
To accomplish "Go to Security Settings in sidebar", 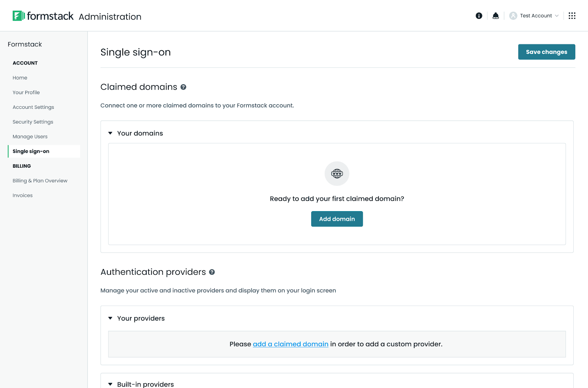I will click(x=33, y=122).
